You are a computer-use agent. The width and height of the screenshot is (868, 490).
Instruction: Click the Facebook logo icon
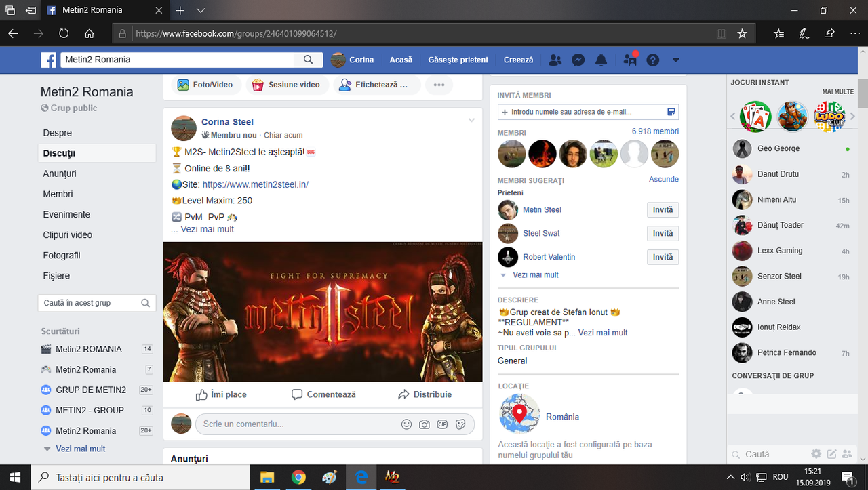[49, 60]
